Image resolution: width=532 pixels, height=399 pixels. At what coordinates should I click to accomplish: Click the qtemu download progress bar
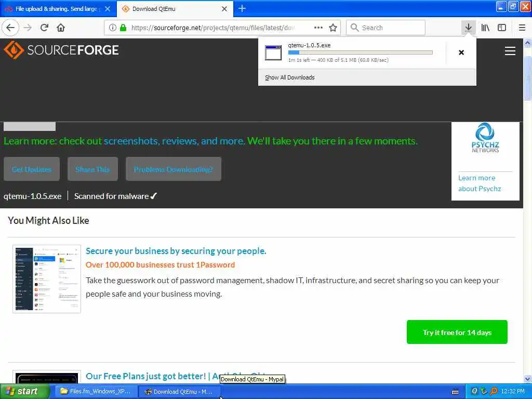361,52
